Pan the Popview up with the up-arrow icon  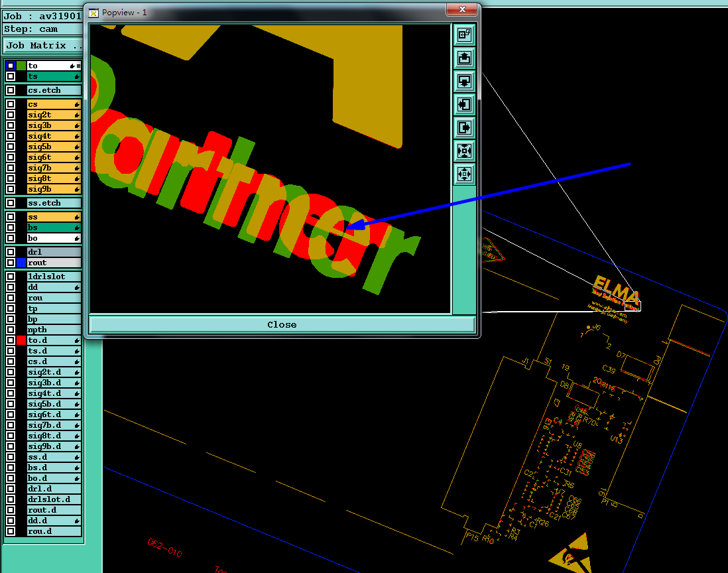click(x=464, y=58)
